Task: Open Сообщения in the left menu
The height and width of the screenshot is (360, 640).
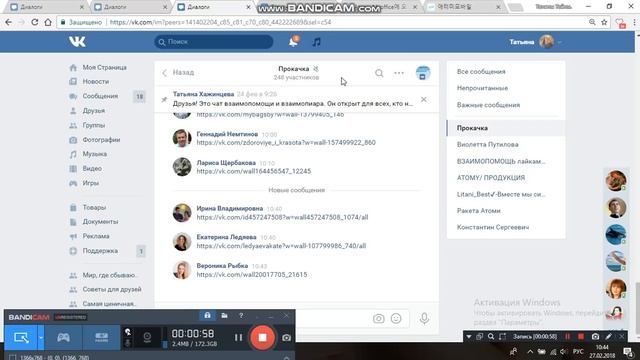Action: pyautogui.click(x=100, y=96)
